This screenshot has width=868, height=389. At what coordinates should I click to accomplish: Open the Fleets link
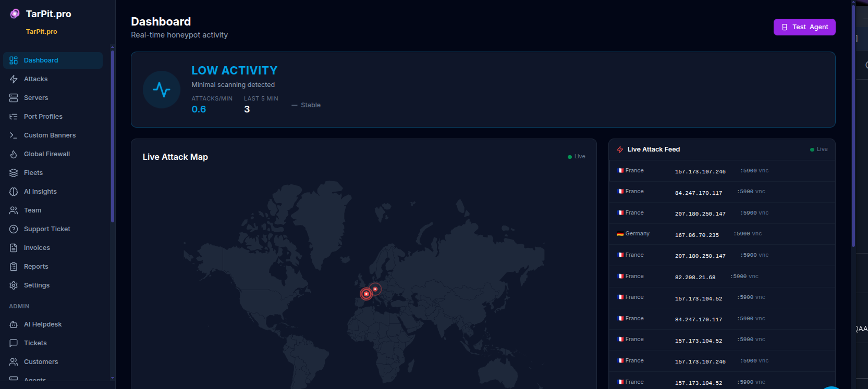coord(53,173)
